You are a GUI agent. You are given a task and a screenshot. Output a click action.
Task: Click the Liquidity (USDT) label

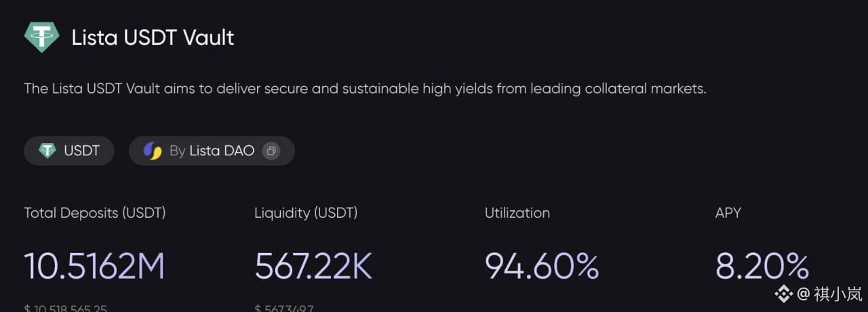pos(306,213)
